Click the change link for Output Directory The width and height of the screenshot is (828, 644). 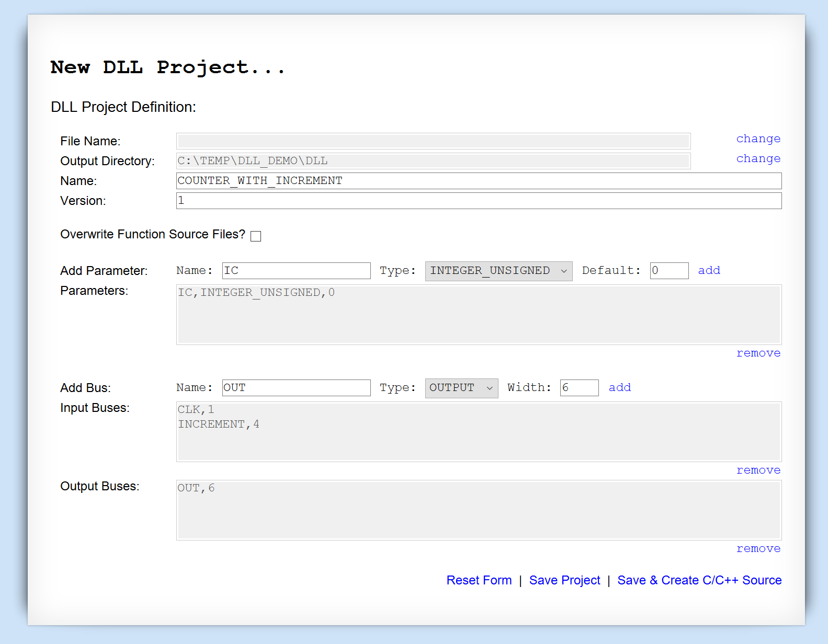tap(758, 158)
